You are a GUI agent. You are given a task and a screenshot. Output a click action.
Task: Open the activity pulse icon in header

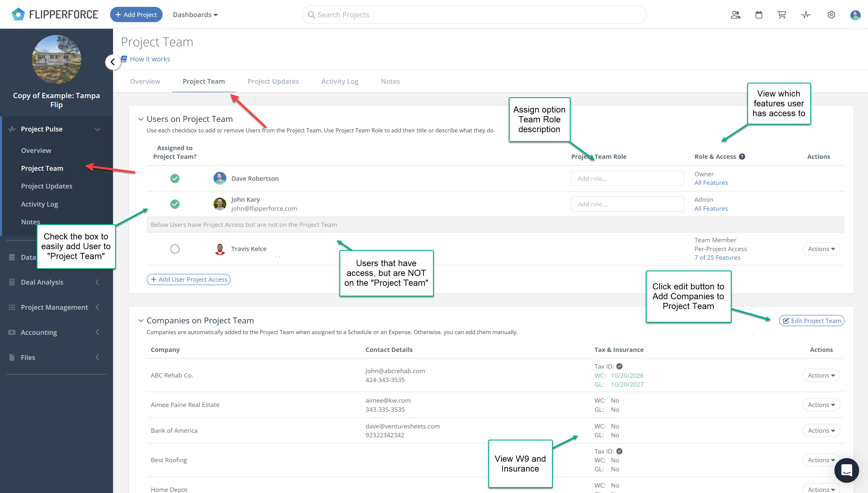coord(806,15)
